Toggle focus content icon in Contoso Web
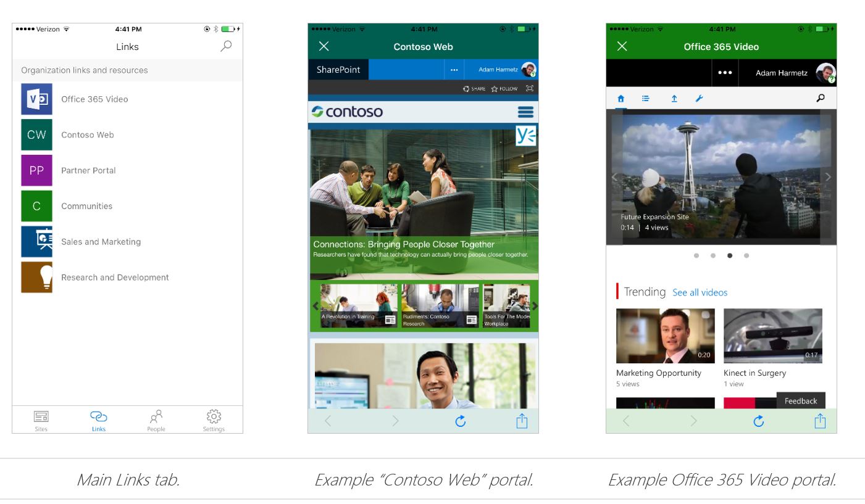Image resolution: width=865 pixels, height=504 pixels. (529, 89)
